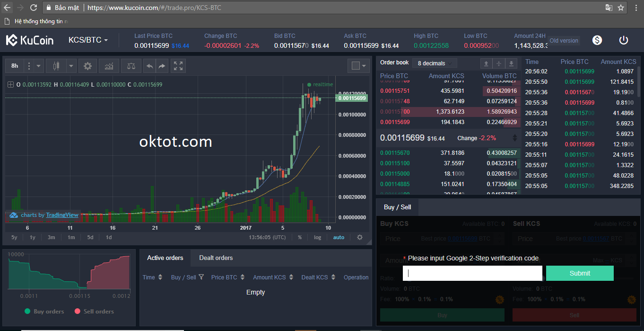Open the 8 decimals dropdown

tap(434, 63)
